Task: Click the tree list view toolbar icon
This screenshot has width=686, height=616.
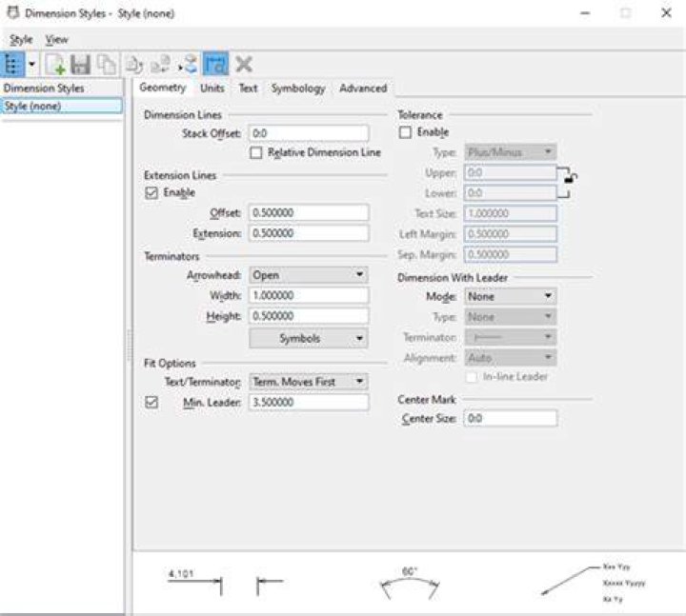Action: 12,65
